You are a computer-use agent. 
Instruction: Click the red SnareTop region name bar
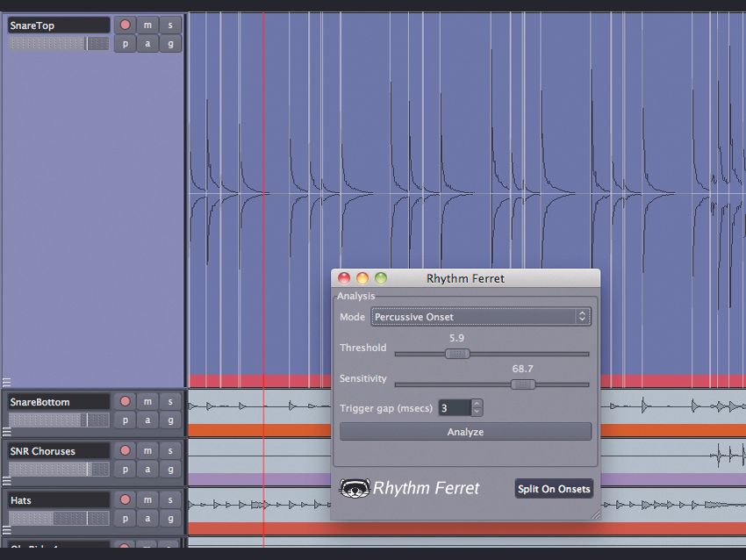pos(260,381)
